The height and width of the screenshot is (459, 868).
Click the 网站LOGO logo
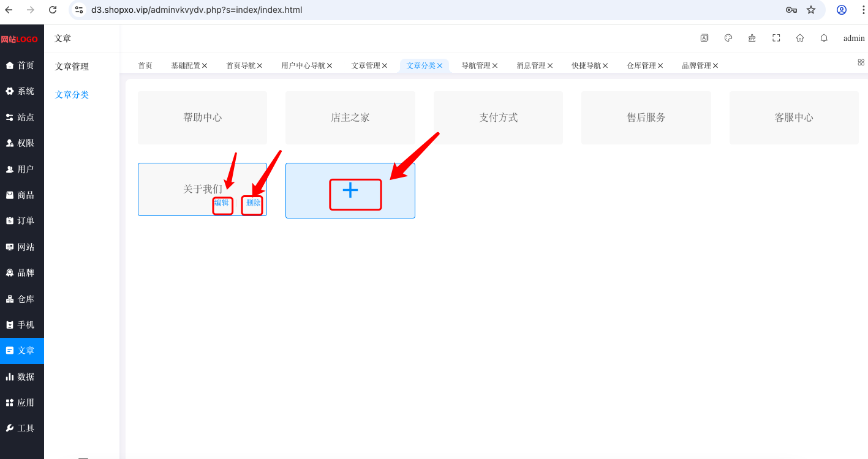point(19,39)
